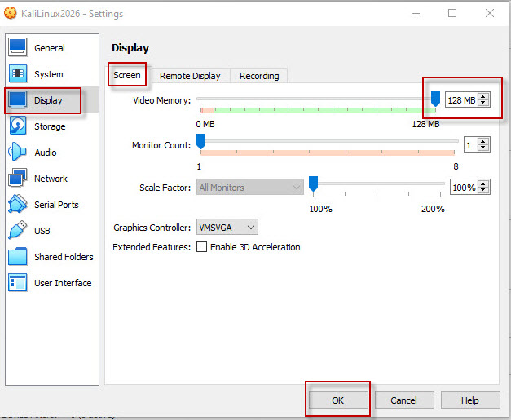Click the 100% scale factor field

[x=464, y=188]
